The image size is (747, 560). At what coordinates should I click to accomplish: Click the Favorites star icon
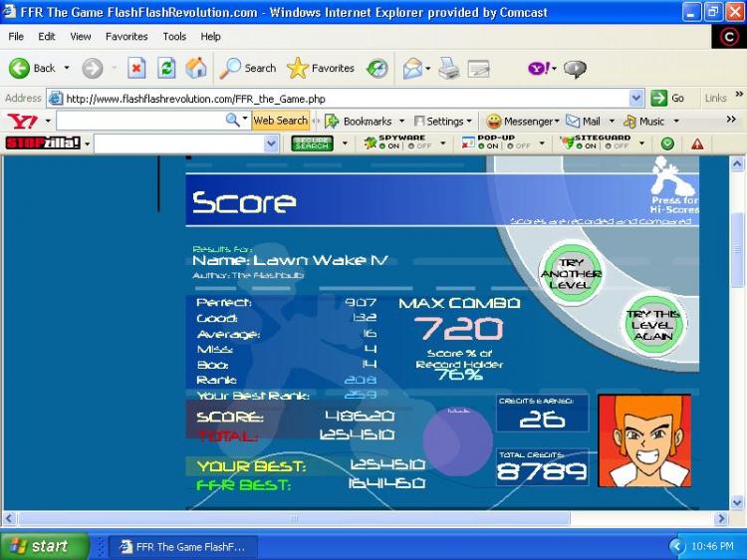coord(297,68)
